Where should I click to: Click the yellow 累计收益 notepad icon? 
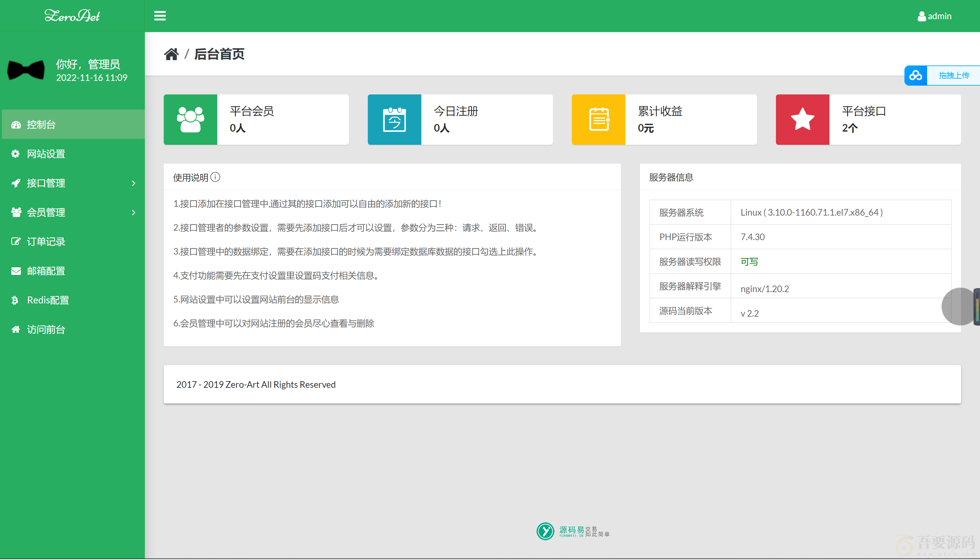(599, 119)
